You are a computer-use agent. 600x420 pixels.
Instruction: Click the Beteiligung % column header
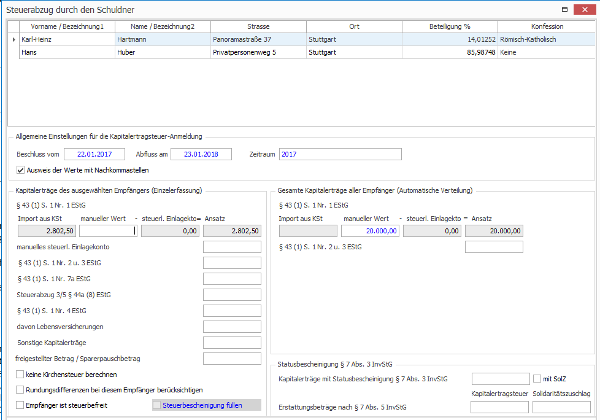coord(450,26)
